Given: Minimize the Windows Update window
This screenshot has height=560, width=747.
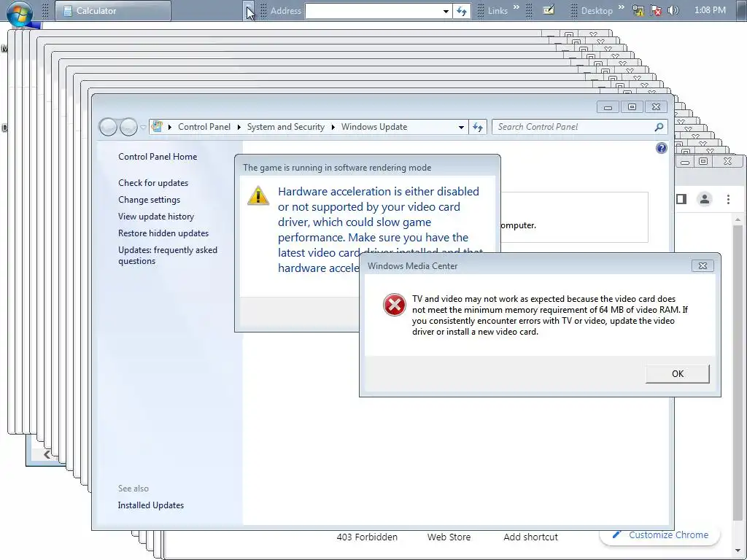Looking at the screenshot, I should 608,107.
